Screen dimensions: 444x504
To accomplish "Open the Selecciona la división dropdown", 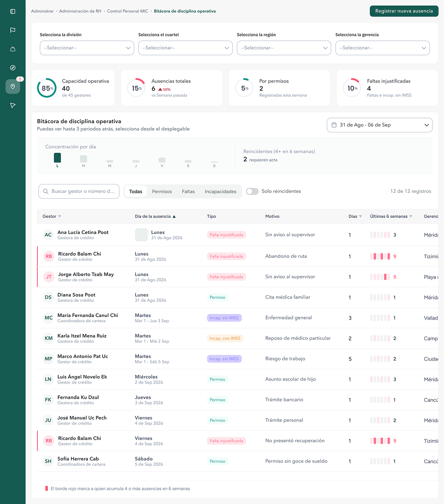I will pyautogui.click(x=87, y=48).
